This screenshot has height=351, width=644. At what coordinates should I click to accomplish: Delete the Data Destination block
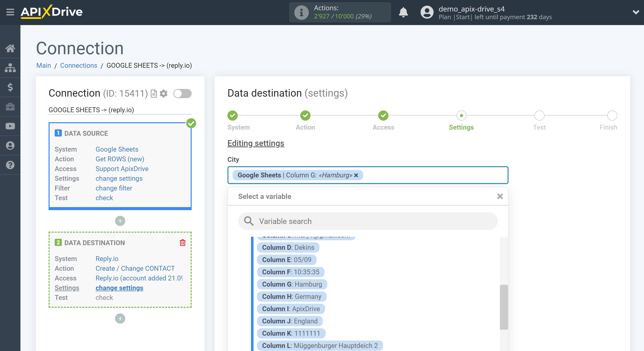[x=182, y=243]
